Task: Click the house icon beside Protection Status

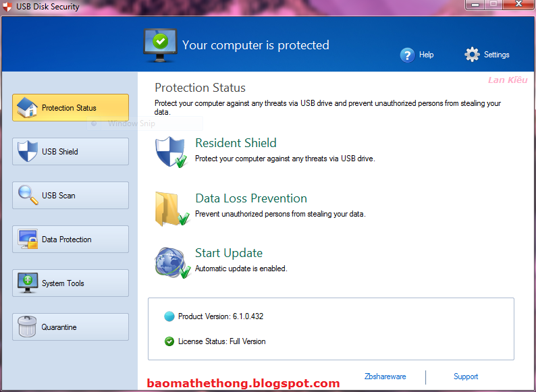Action: 27,107
